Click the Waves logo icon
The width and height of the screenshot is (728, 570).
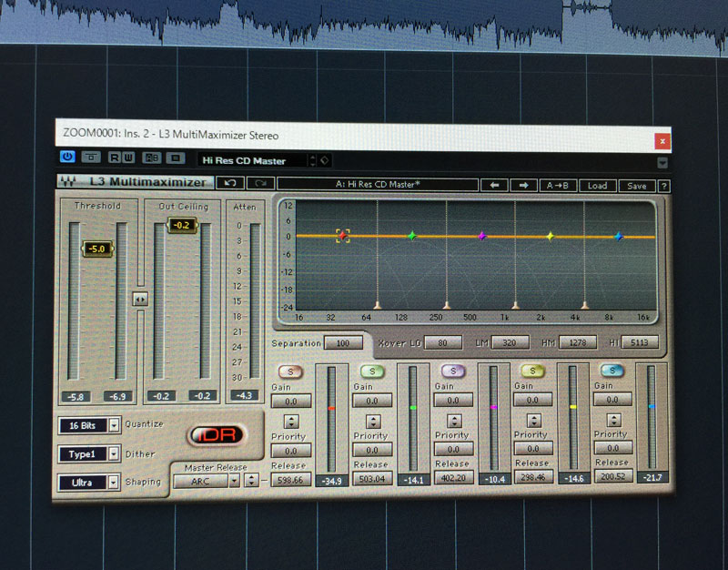(x=67, y=181)
